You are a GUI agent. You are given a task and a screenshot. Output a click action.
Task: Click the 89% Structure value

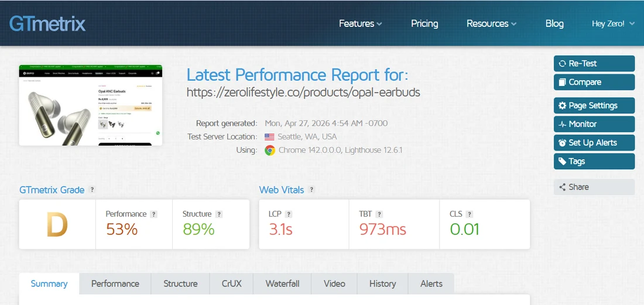[198, 229]
